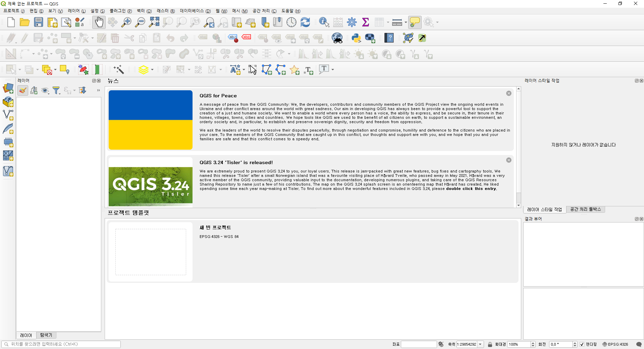Open Data Source Manager in the side toolbar
644x349 pixels.
coord(8,89)
